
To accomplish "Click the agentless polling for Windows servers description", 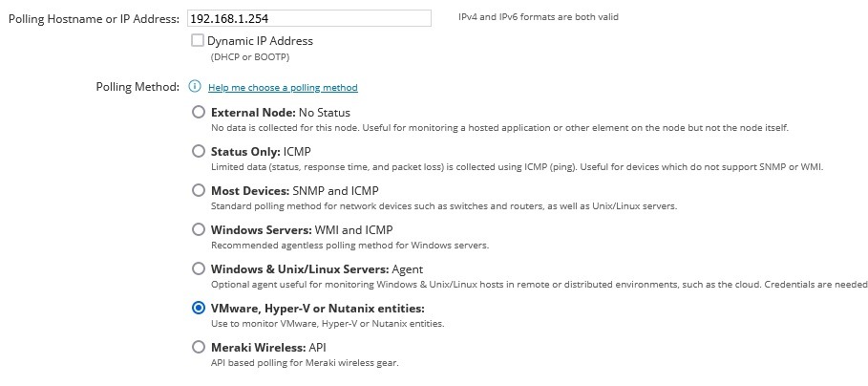I will coord(349,246).
